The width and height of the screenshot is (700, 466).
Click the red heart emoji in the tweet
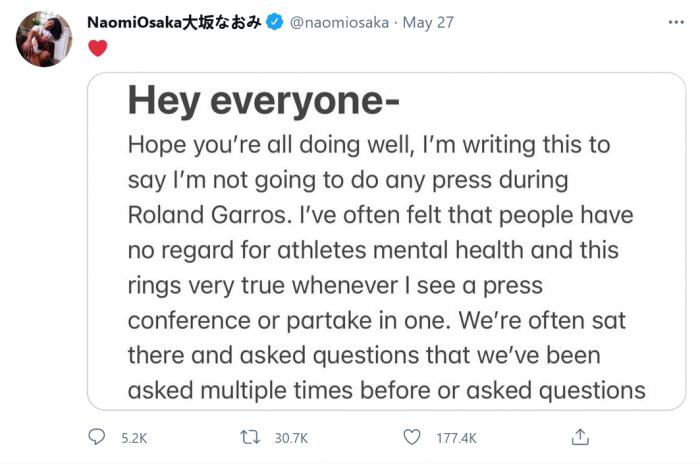click(x=97, y=47)
